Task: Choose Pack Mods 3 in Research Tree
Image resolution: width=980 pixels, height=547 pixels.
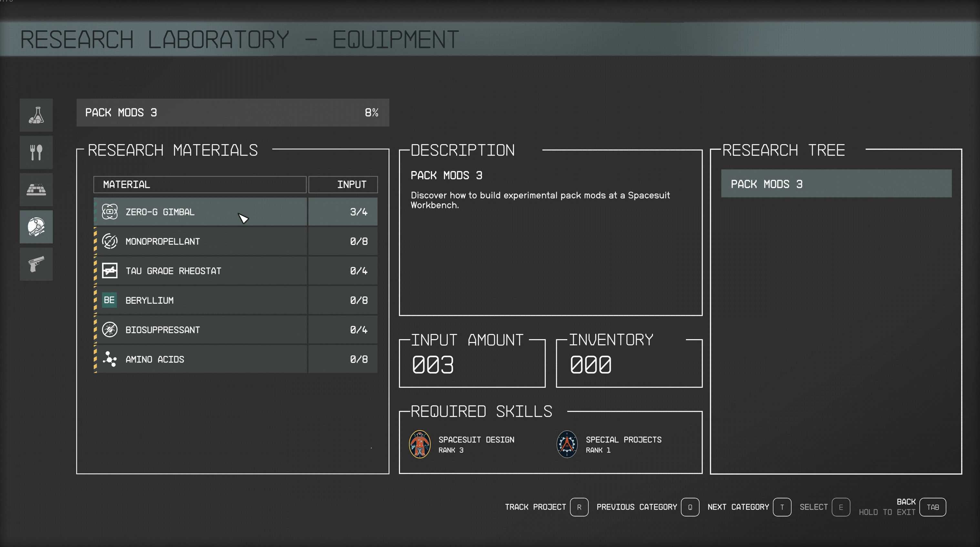Action: click(836, 184)
